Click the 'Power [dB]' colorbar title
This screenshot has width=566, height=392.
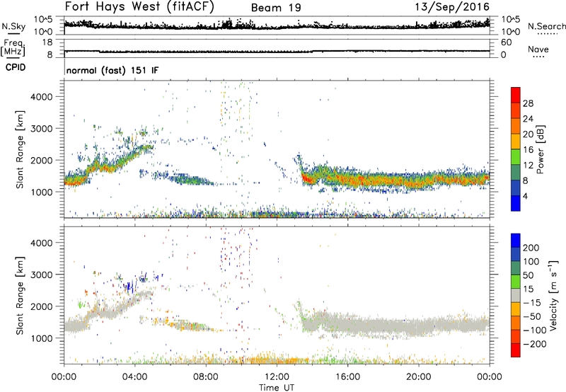tap(541, 149)
